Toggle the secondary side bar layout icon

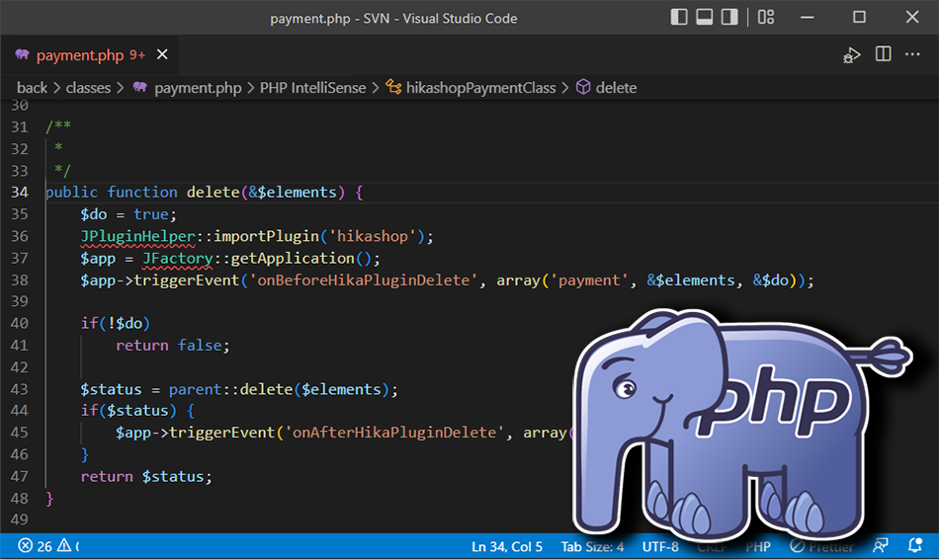coord(729,17)
